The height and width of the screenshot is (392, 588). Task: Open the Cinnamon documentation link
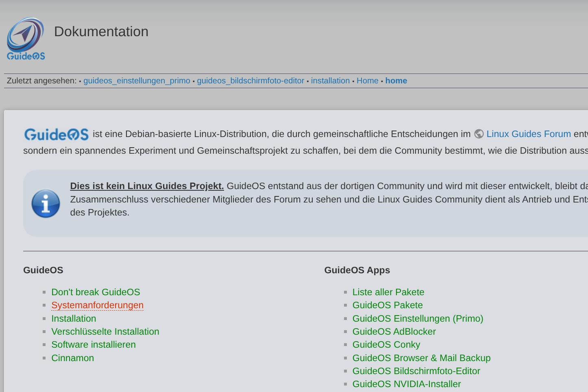[x=72, y=358]
